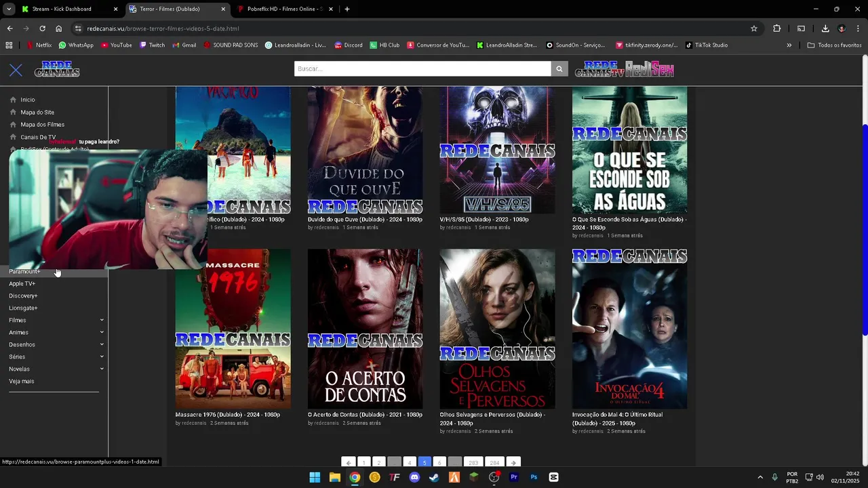
Task: Open Twitch bookmark
Action: [152, 45]
